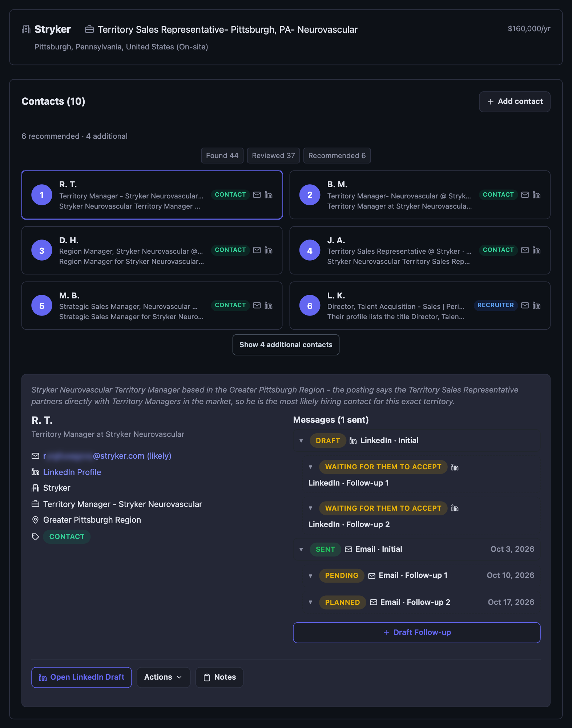Open LinkedIn icon on D. H.'s card
572x728 pixels.
point(269,250)
